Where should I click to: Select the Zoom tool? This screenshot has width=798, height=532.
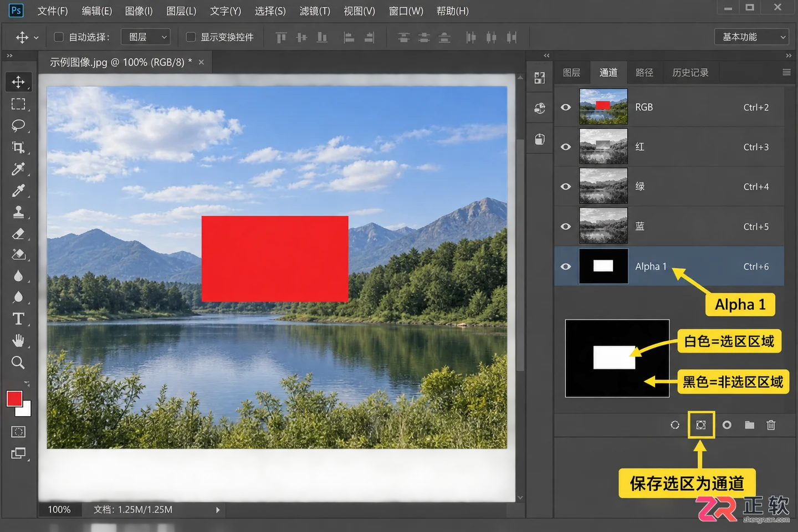18,362
